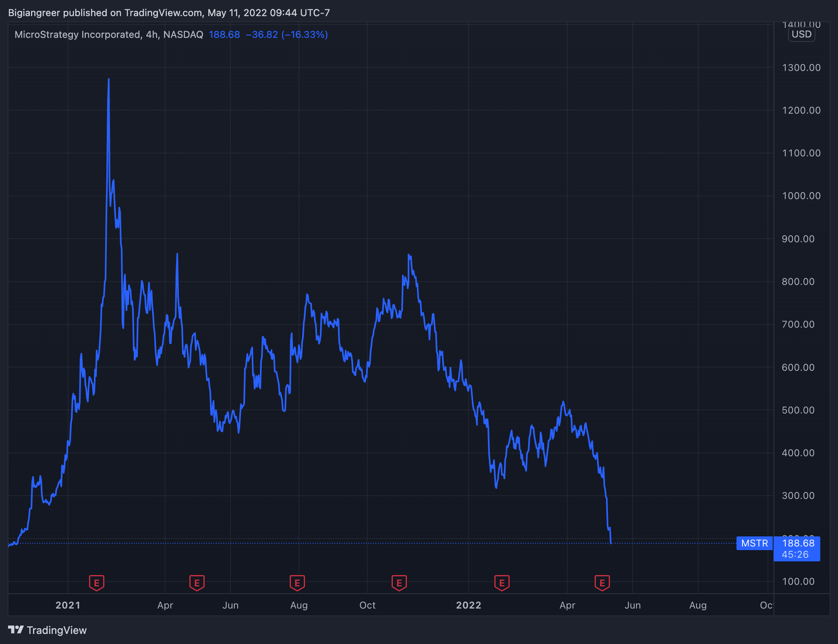838x644 pixels.
Task: Click the 45:26 countdown timer label
Action: (795, 555)
